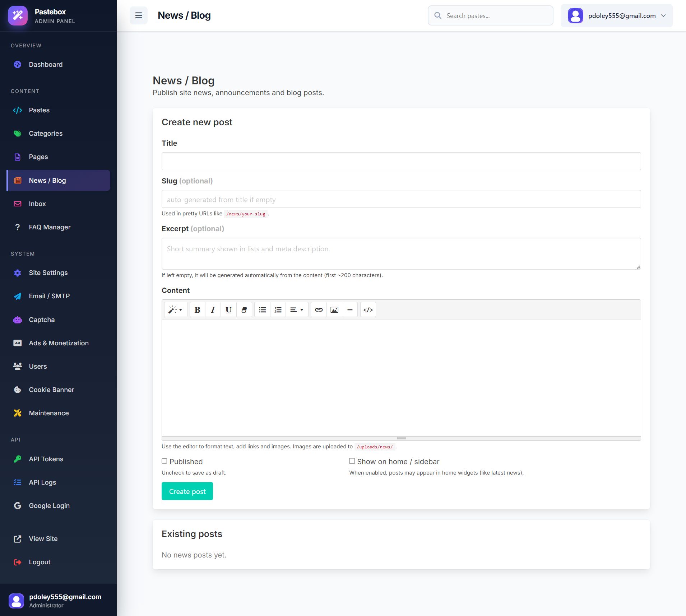Toggle the sidebar with the hamburger button
Image resolution: width=686 pixels, height=616 pixels.
tap(139, 15)
